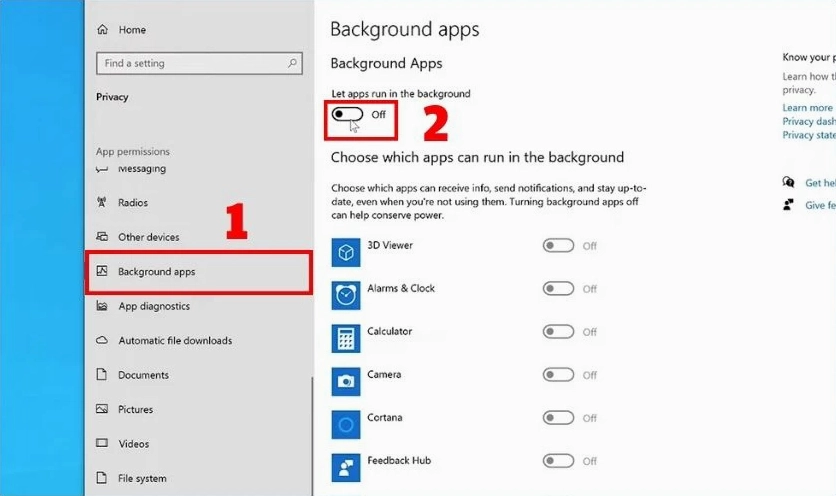The image size is (836, 496).
Task: Toggle Let apps run in the background
Action: coord(347,114)
